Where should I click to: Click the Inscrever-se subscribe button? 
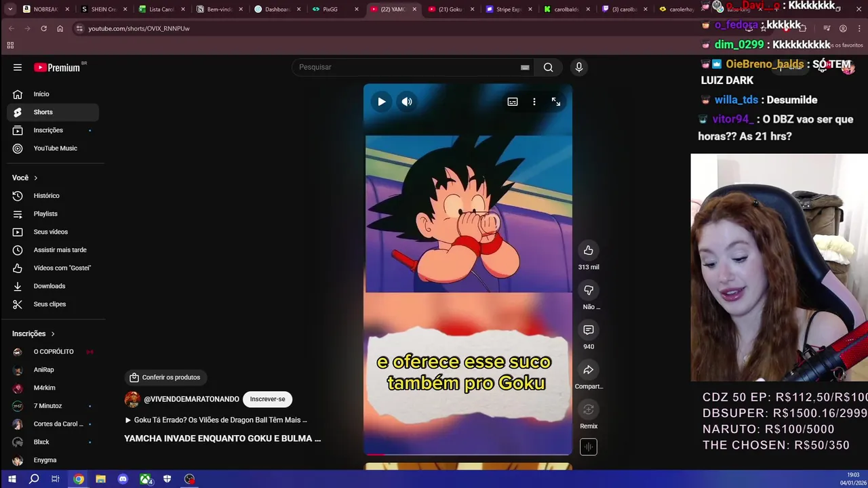click(267, 399)
